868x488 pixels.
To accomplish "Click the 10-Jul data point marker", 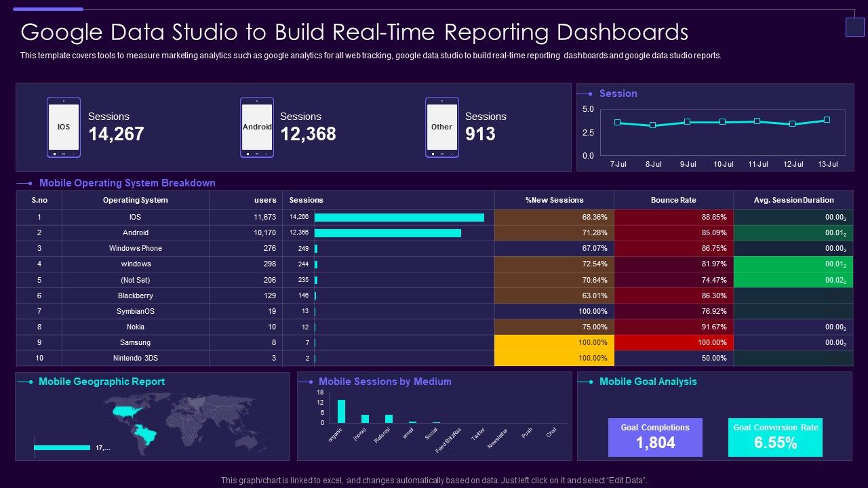I will click(722, 122).
